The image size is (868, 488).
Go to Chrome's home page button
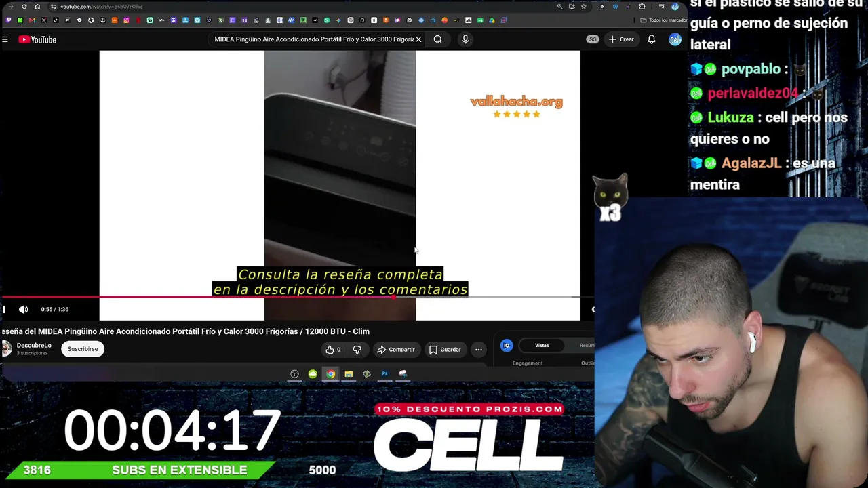[x=37, y=7]
